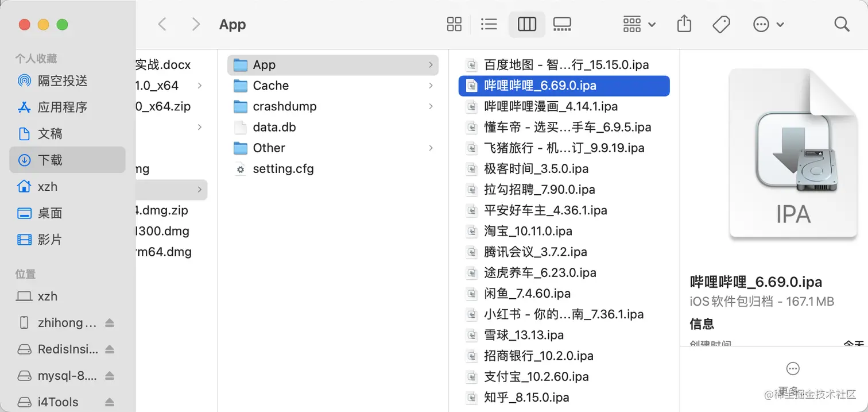The image size is (868, 412).
Task: Eject the i4Tools volume
Action: click(110, 402)
